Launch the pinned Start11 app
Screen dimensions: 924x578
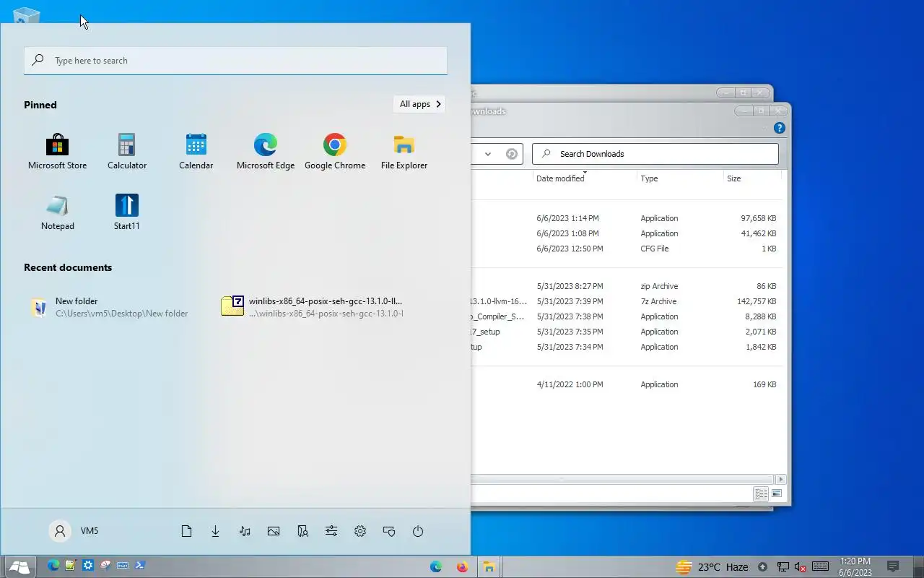127,212
